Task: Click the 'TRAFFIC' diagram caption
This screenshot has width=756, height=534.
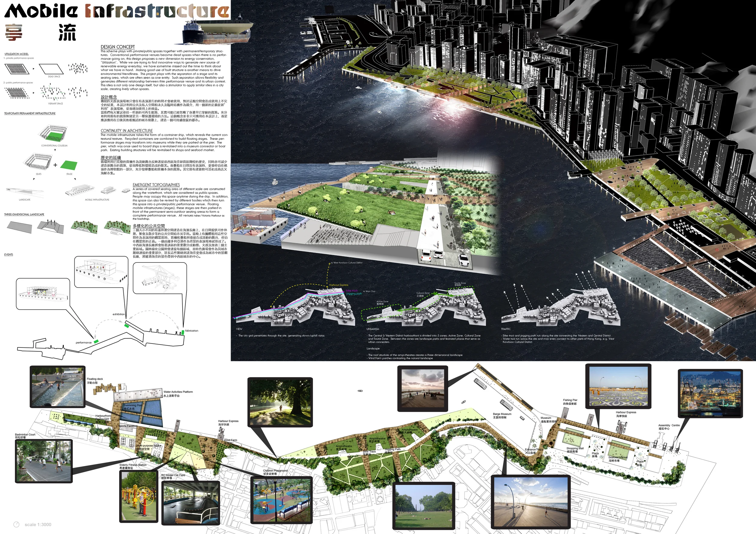Action: (x=506, y=329)
